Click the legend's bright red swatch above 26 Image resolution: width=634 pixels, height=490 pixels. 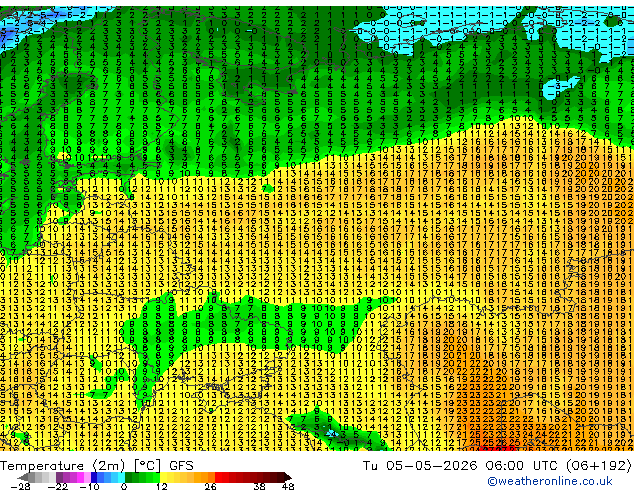218,477
